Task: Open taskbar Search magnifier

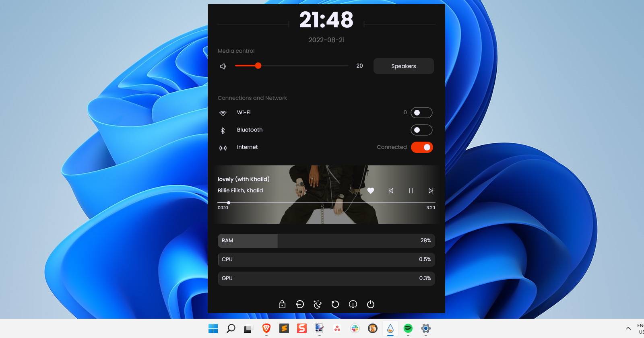Action: [231, 328]
